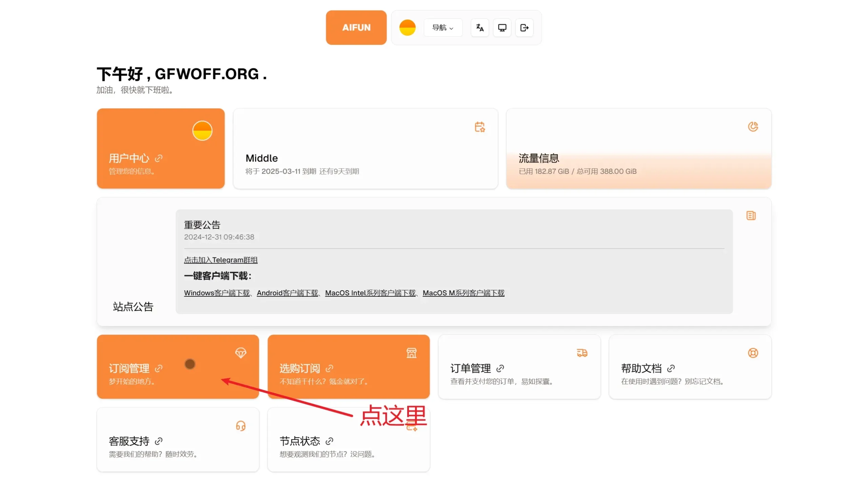Open the 客服支持 card
Screen dimensions: 868x489
178,439
